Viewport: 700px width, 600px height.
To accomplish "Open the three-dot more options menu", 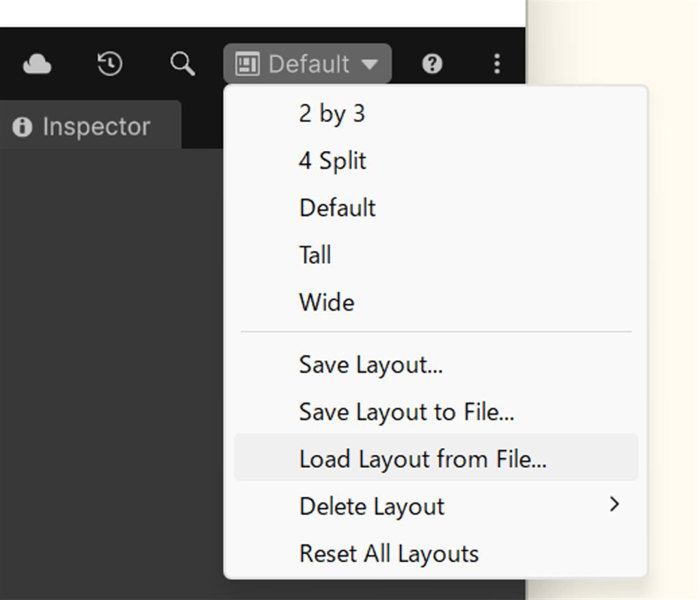I will 497,64.
